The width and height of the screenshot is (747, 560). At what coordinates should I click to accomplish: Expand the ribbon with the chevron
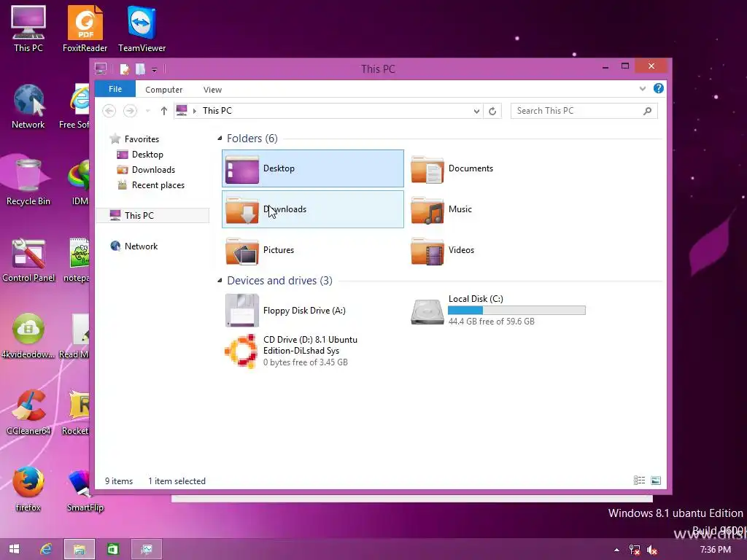(x=642, y=88)
